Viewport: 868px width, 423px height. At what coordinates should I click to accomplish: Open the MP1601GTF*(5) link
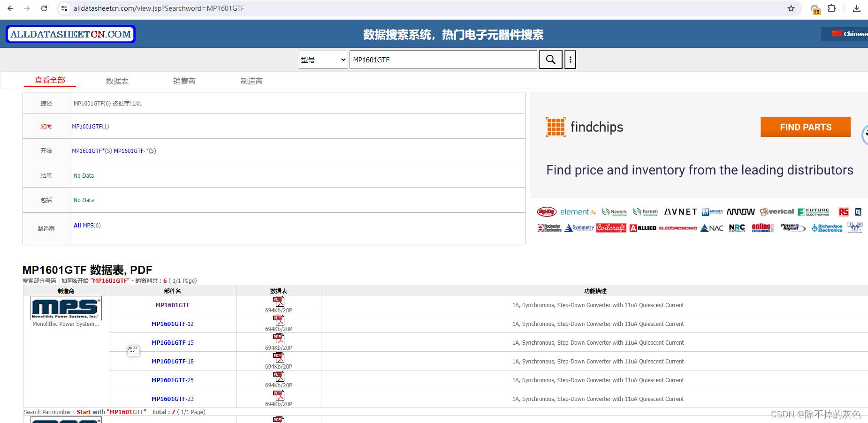click(x=92, y=151)
